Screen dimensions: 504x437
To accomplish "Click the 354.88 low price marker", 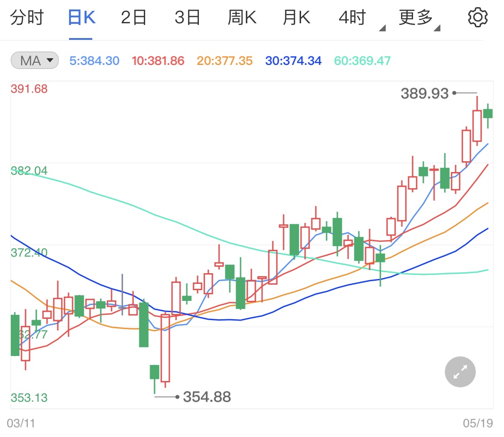I will click(x=207, y=397).
